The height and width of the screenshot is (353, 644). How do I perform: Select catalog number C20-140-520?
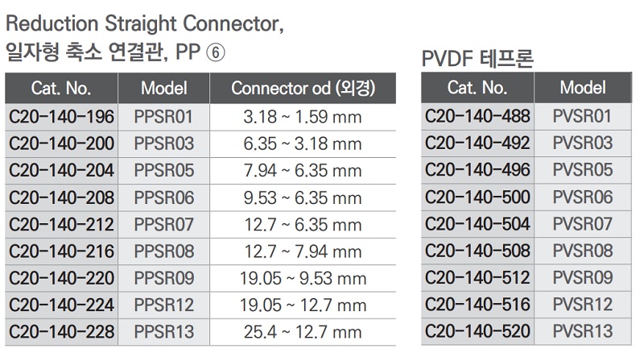pyautogui.click(x=477, y=330)
